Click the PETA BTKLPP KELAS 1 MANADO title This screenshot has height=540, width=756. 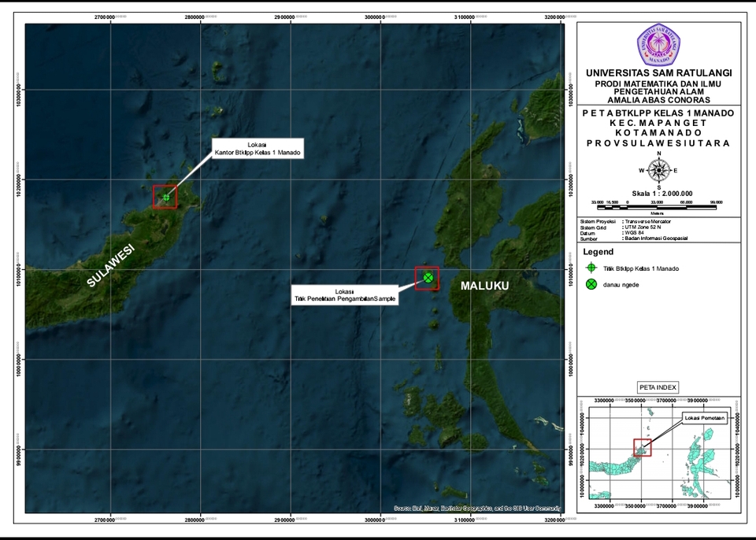pos(658,113)
